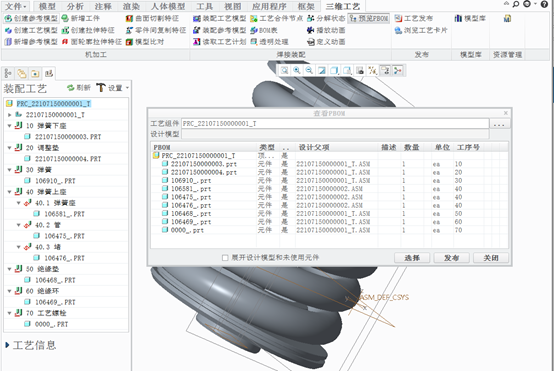Image resolution: width=554 pixels, height=371 pixels.
Task: Open 浏览工艺卡片 in the 发布 group
Action: 421,30
